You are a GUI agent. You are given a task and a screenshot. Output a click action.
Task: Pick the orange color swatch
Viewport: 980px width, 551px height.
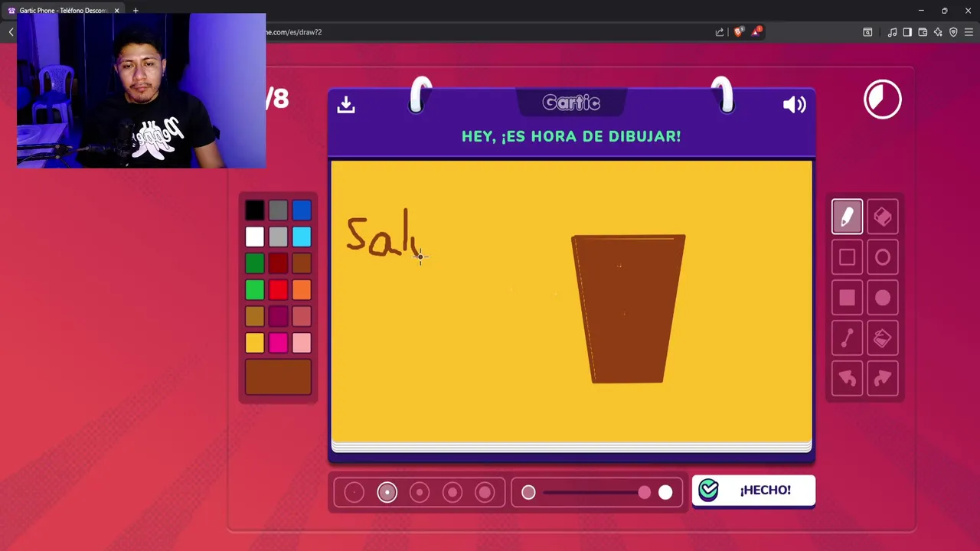(302, 290)
